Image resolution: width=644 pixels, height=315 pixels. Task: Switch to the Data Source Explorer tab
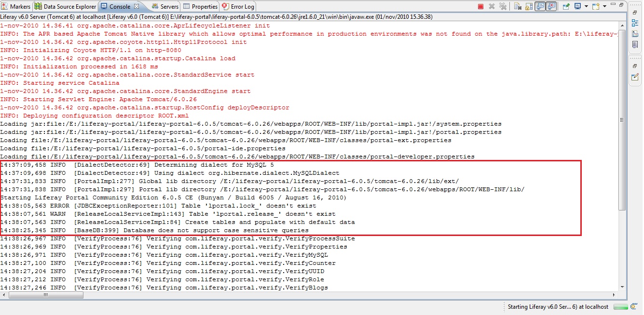[66, 6]
